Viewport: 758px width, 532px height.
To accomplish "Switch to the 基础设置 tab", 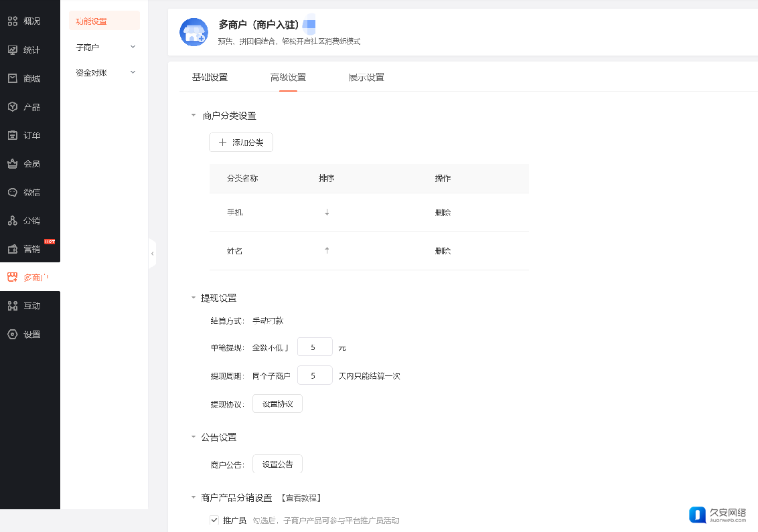I will [210, 78].
